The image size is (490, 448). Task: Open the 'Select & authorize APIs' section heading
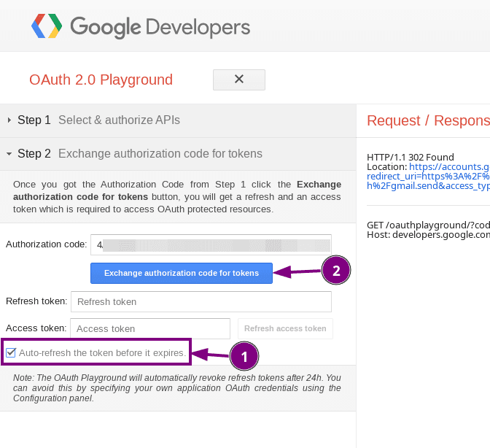click(119, 120)
